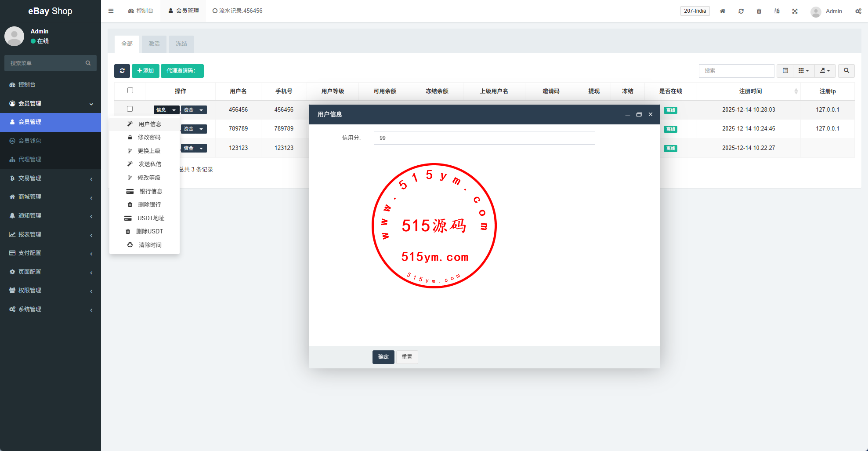Expand the 交易管理 sidebar menu
868x451 pixels.
(x=51, y=178)
